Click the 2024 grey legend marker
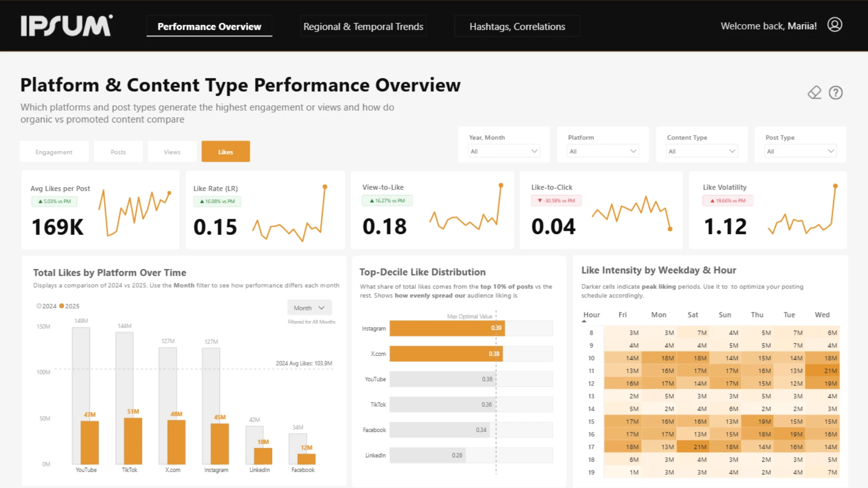 39,306
